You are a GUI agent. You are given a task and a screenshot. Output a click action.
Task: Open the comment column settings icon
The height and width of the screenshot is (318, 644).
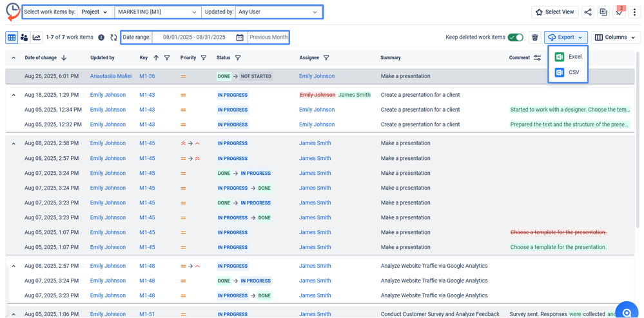tap(537, 58)
